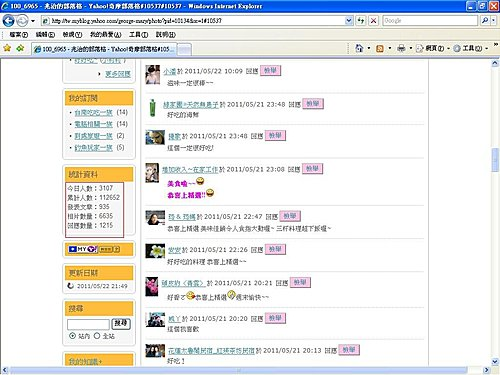Click in the address bar URL field
This screenshot has height=375, width=500.
click(197, 21)
